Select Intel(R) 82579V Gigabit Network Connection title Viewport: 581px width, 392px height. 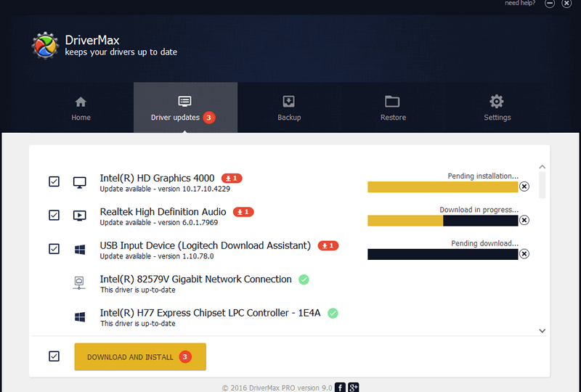(195, 279)
